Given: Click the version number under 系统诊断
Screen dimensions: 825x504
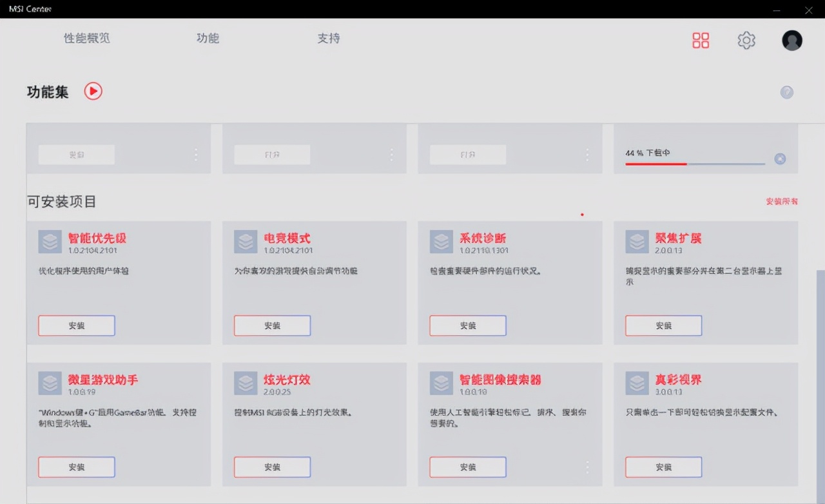Looking at the screenshot, I should pos(485,251).
